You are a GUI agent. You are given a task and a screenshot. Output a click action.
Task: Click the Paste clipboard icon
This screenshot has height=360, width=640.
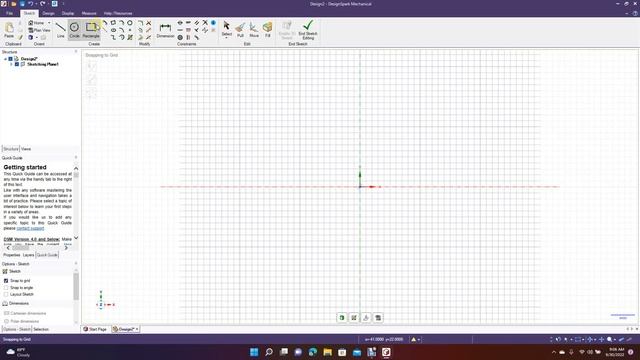pyautogui.click(x=9, y=30)
